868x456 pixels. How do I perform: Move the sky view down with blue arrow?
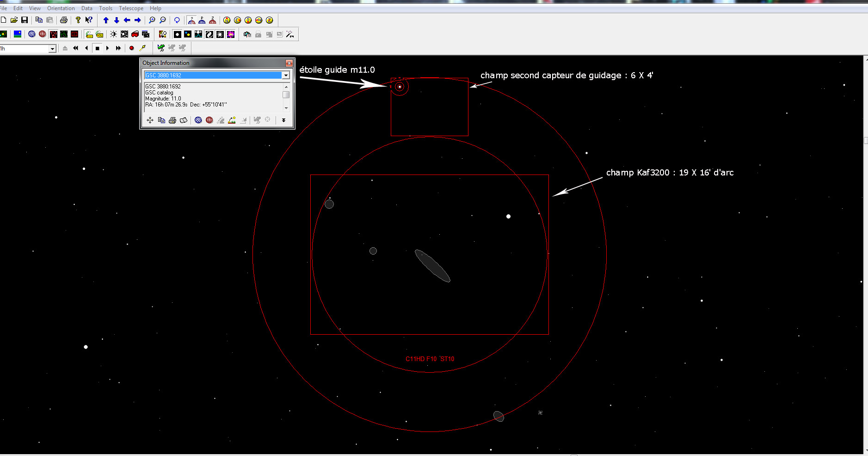click(x=117, y=20)
